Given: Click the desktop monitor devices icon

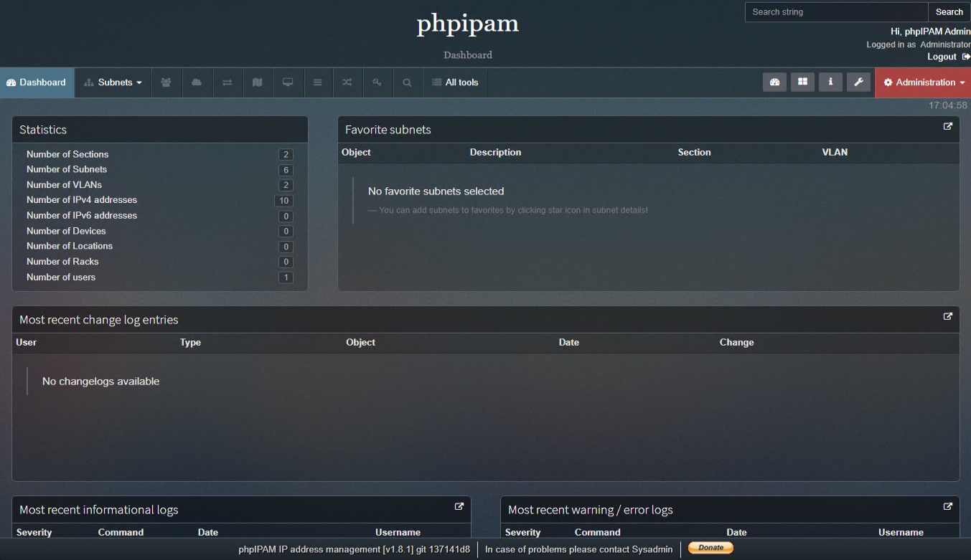Looking at the screenshot, I should tap(288, 82).
